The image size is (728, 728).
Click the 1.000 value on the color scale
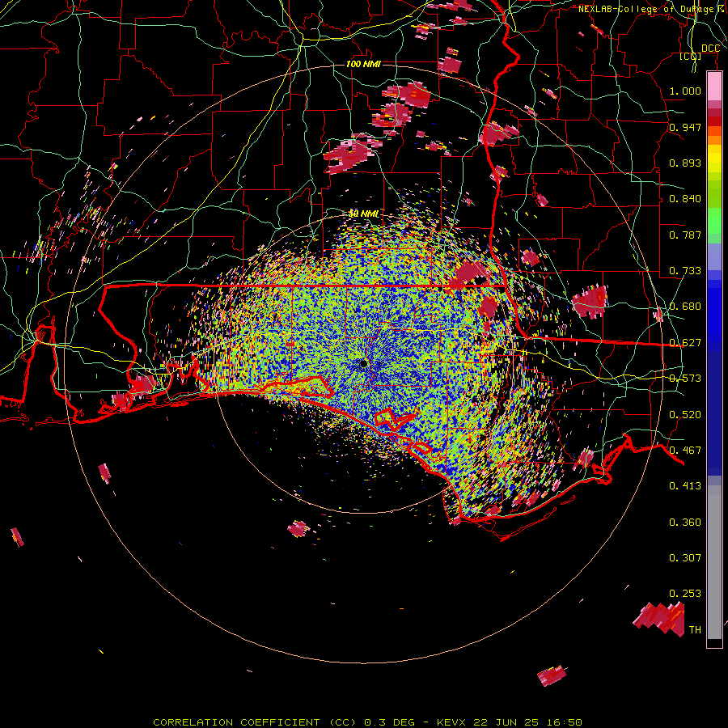[x=685, y=91]
